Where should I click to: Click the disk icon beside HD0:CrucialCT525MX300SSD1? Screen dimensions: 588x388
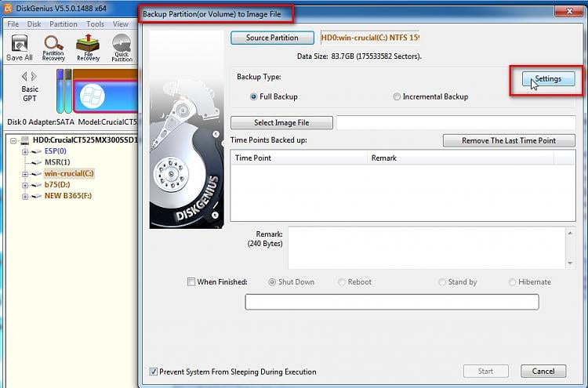[x=25, y=140]
